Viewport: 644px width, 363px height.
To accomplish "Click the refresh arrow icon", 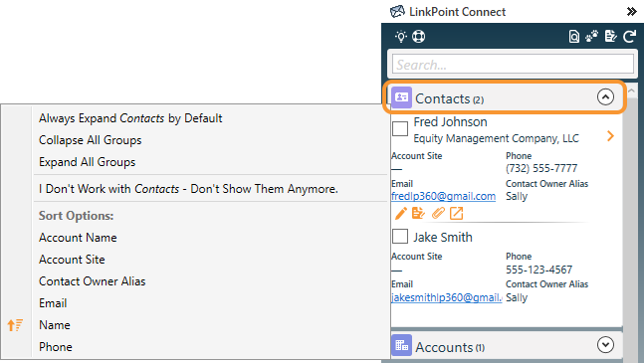I will click(x=630, y=37).
